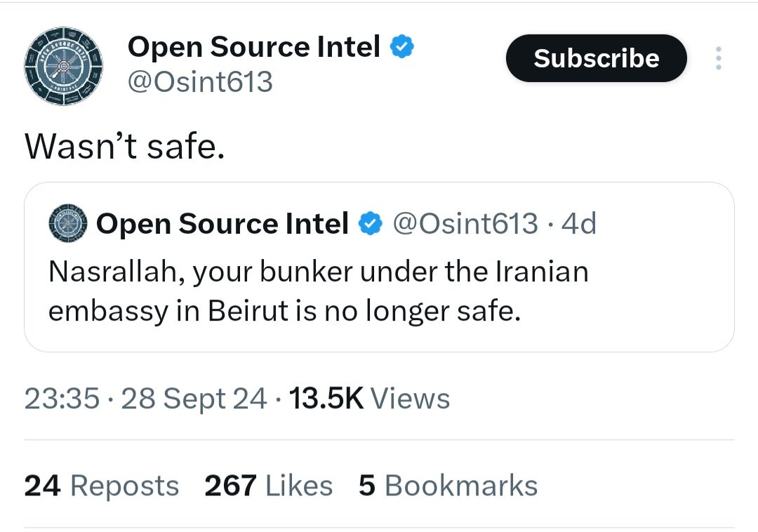The width and height of the screenshot is (758, 532).
Task: Click the text "embassy in Beirut is no longer safe"
Action: tap(284, 311)
